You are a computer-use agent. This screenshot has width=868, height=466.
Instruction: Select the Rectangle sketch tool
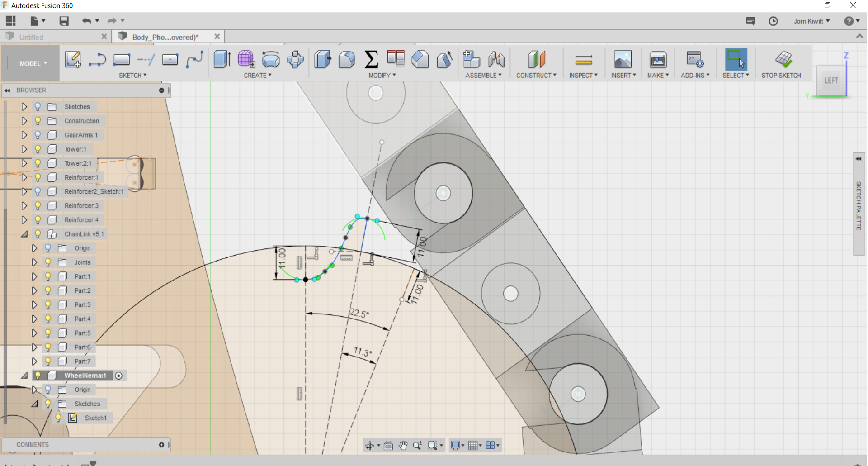point(121,60)
